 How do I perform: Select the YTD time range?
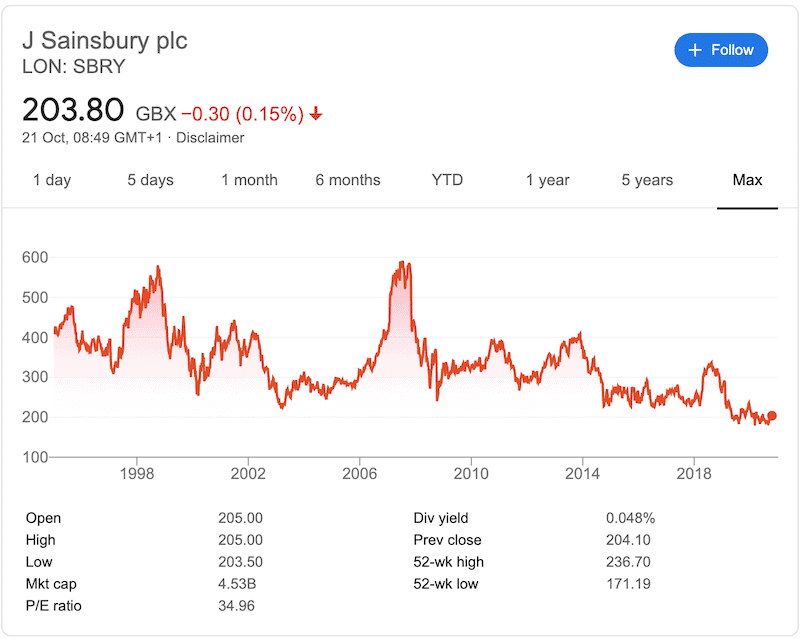click(447, 180)
